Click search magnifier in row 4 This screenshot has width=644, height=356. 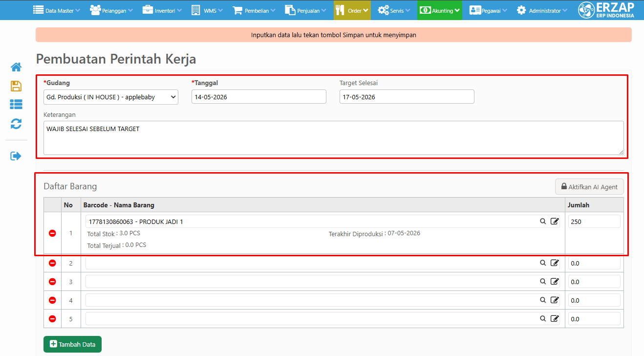point(543,300)
